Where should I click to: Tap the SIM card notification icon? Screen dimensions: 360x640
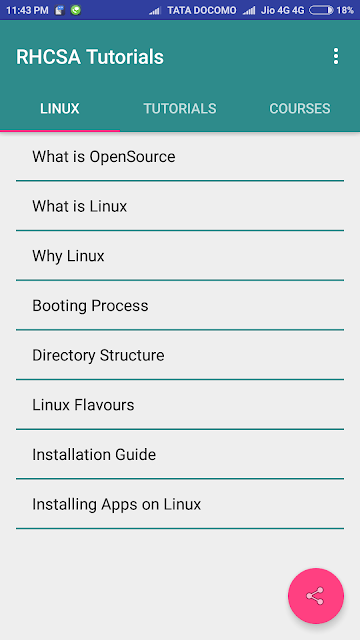(x=60, y=10)
